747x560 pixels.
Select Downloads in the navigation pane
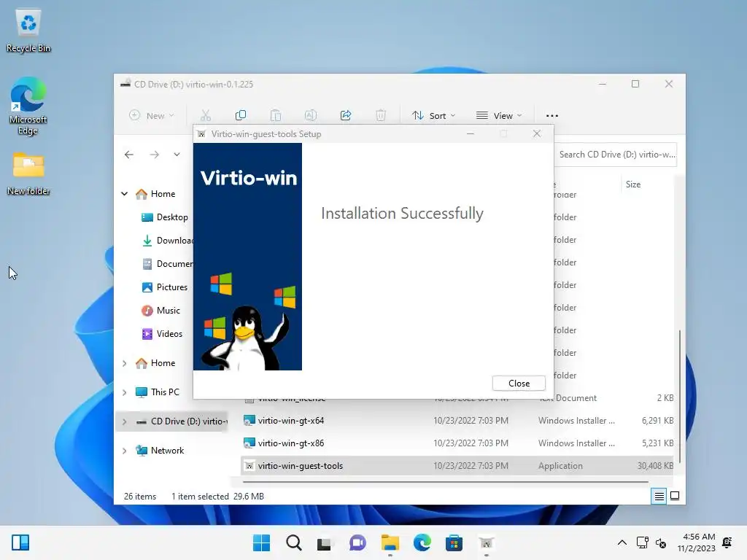(x=167, y=241)
